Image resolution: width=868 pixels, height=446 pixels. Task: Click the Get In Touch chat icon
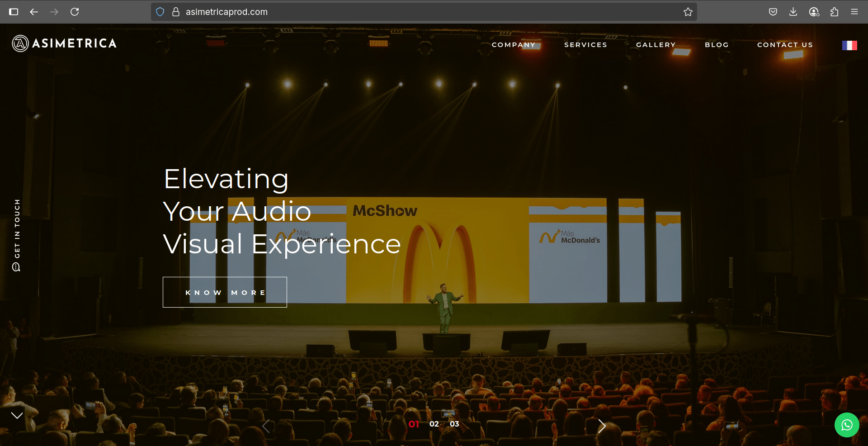coord(16,267)
